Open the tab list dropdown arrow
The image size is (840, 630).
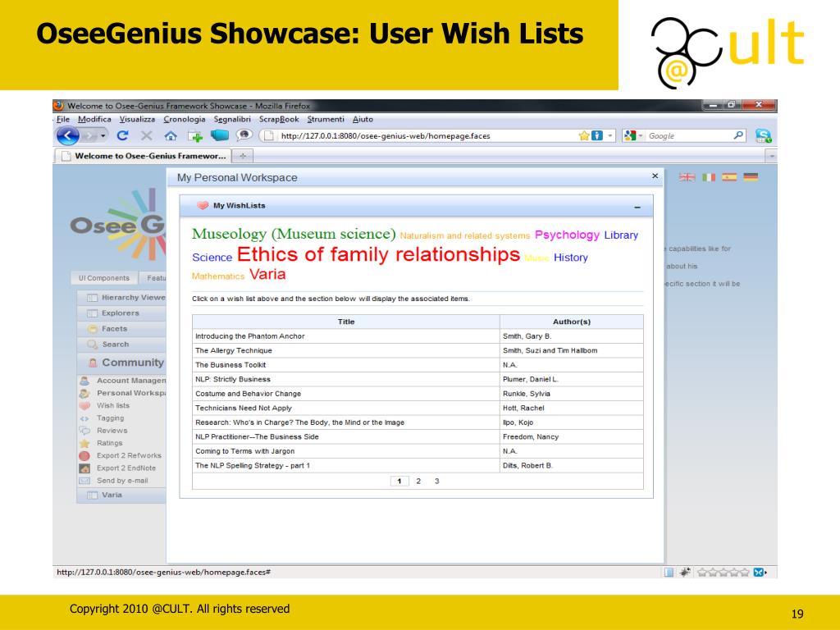(771, 157)
